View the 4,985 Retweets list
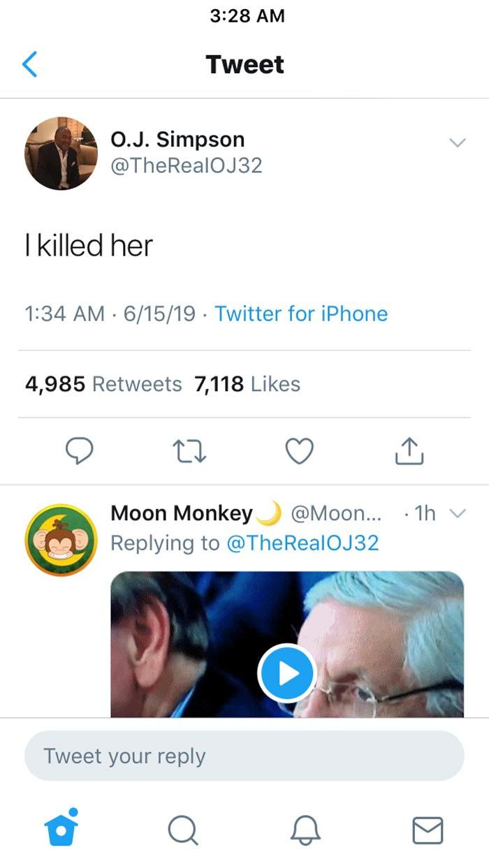The image size is (489, 868). [x=103, y=384]
